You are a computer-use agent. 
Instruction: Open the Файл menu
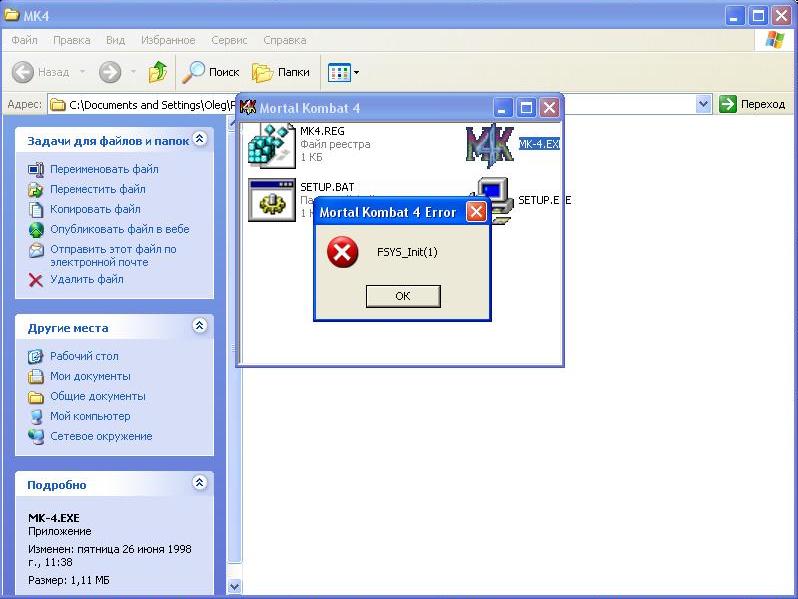24,40
